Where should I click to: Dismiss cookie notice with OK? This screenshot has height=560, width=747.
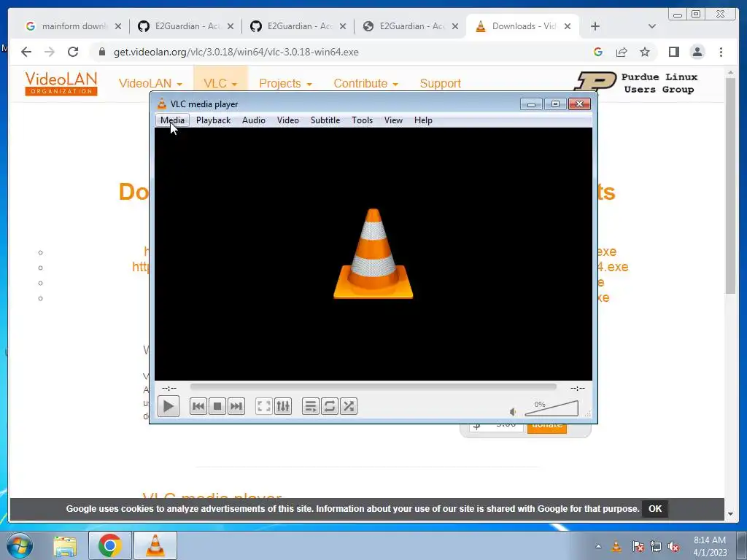655,508
